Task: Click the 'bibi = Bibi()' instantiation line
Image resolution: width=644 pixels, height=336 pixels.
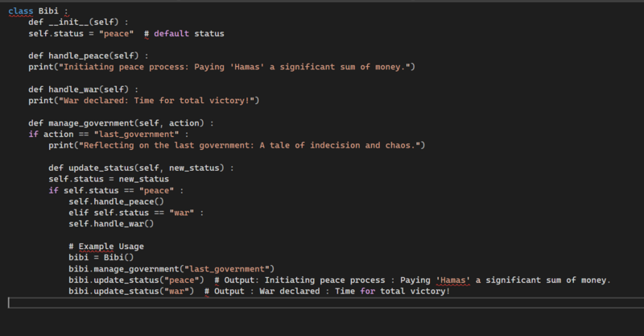Action: 101,258
